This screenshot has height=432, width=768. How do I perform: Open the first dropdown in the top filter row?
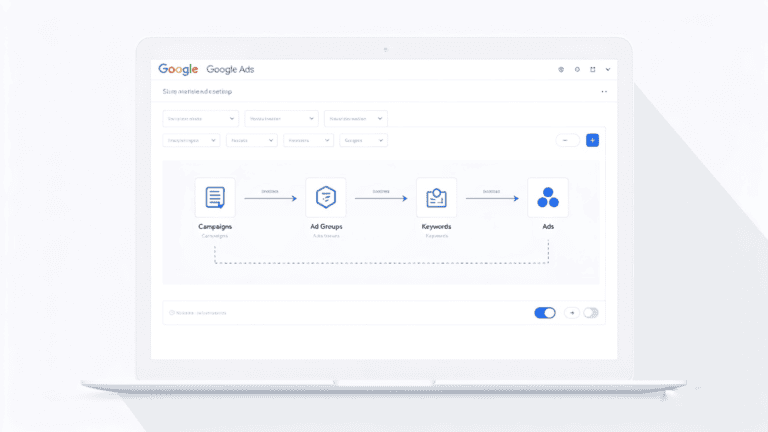201,119
